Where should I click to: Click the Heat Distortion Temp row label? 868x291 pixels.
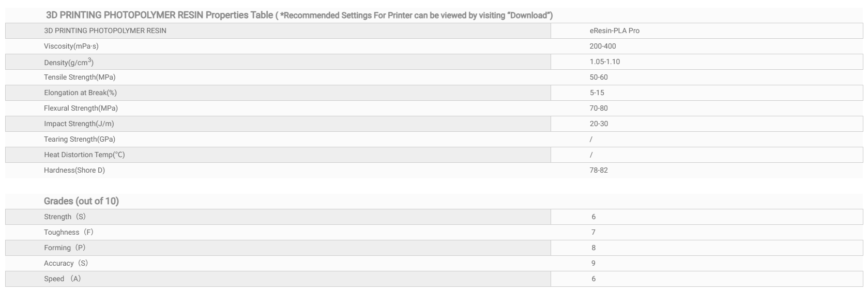(84, 155)
